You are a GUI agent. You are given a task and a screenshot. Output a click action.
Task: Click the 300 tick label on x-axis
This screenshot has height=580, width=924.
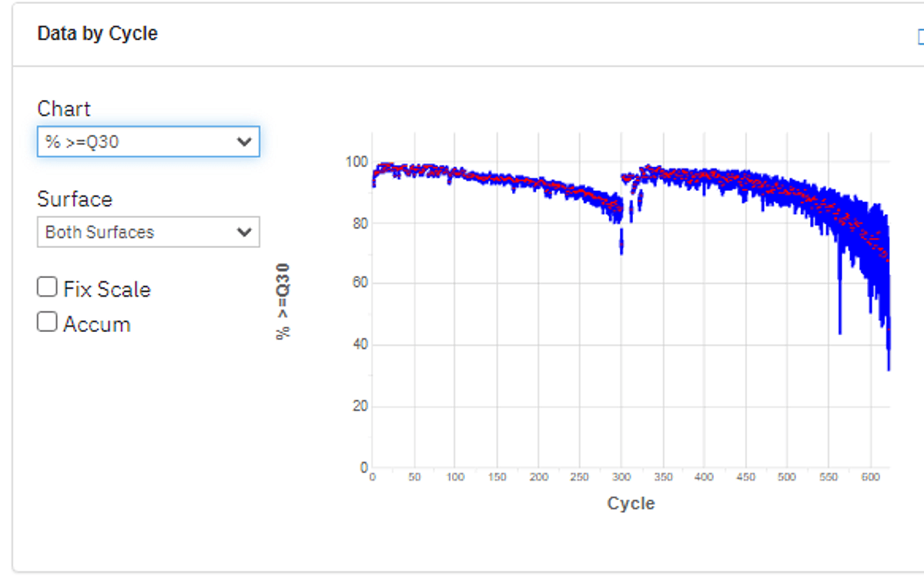(x=621, y=478)
